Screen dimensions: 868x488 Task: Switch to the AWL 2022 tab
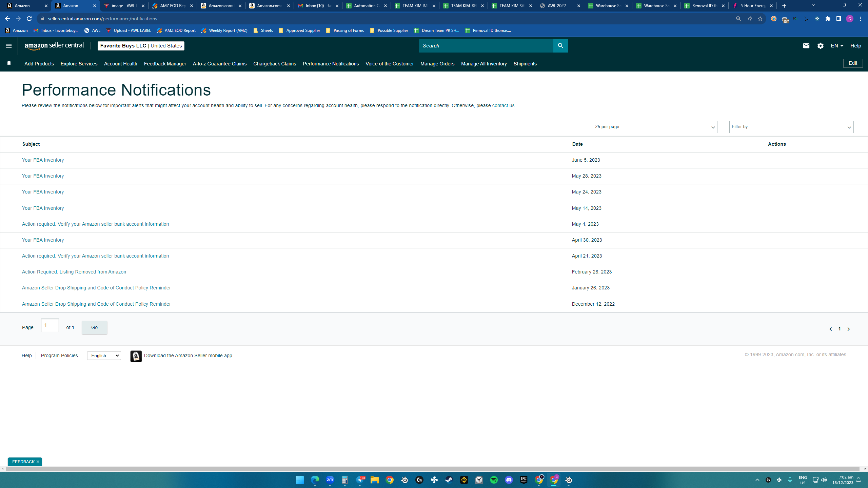pos(560,6)
